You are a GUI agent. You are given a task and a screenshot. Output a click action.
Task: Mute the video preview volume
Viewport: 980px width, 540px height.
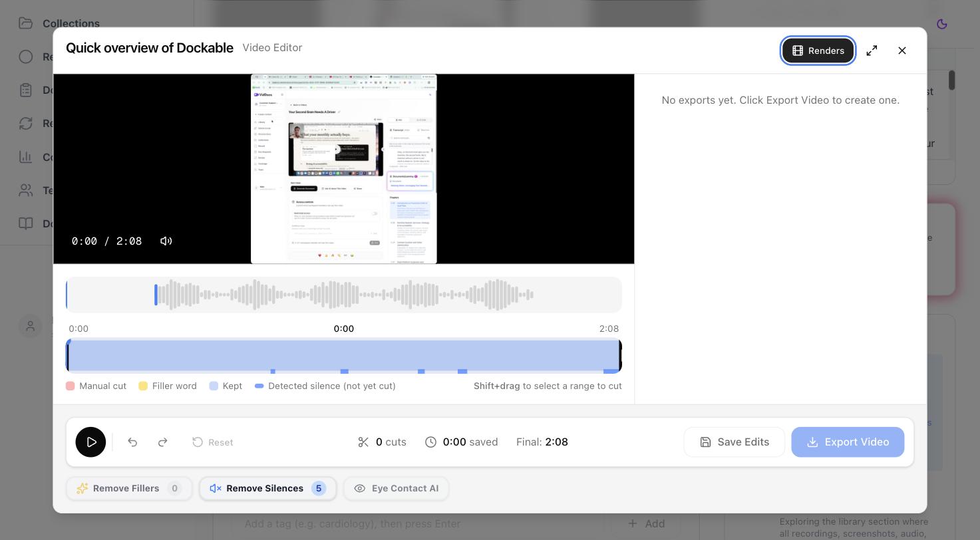(166, 241)
